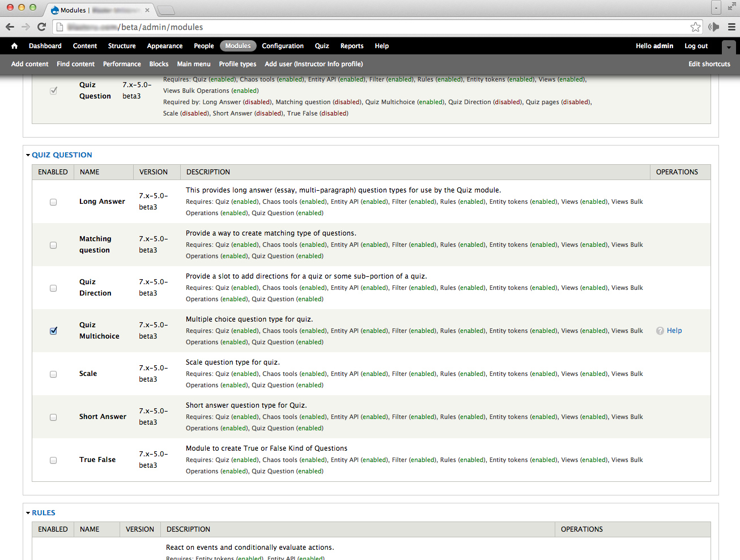Enable the Long Answer module checkbox
Image resolution: width=740 pixels, height=560 pixels.
[x=53, y=202]
